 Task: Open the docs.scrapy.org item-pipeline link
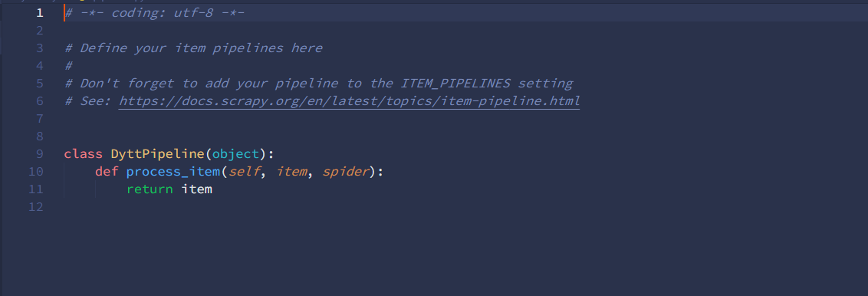pos(350,101)
